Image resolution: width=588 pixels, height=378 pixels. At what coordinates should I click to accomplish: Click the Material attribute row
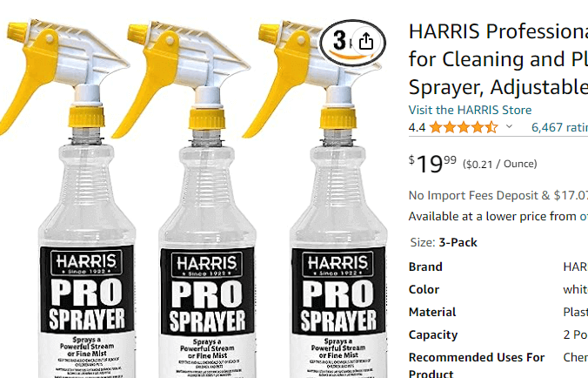tap(498, 312)
